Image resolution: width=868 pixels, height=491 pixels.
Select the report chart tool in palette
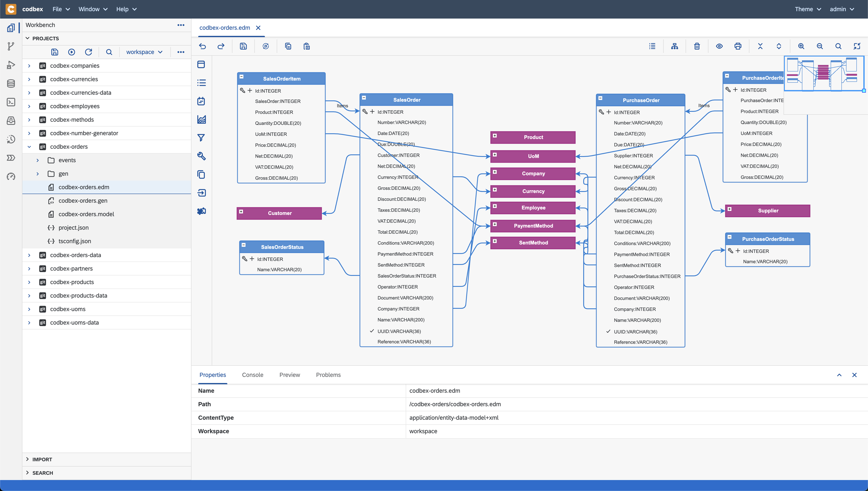point(201,119)
